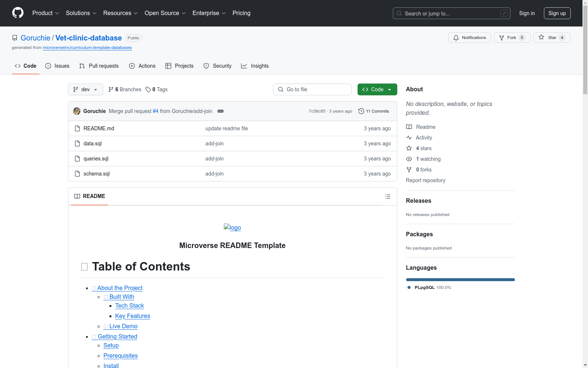The image size is (588, 368).
Task: Click search magnifier in search bar
Action: (x=399, y=13)
